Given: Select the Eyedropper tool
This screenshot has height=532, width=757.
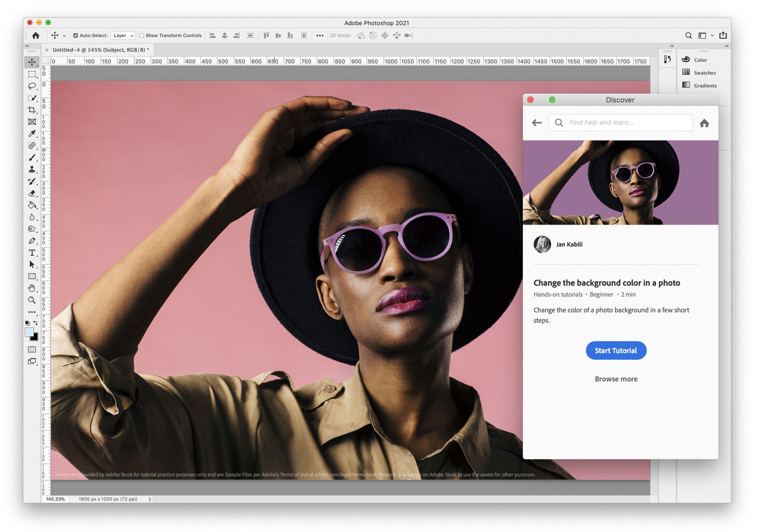Looking at the screenshot, I should 32,134.
